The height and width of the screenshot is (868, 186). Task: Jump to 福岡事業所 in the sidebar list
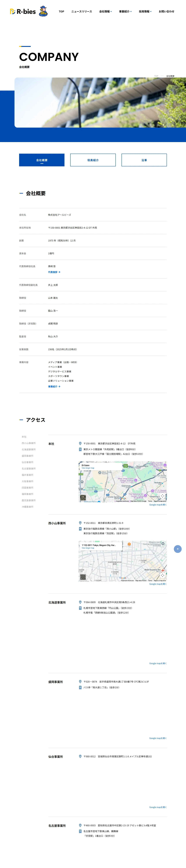click(x=27, y=494)
